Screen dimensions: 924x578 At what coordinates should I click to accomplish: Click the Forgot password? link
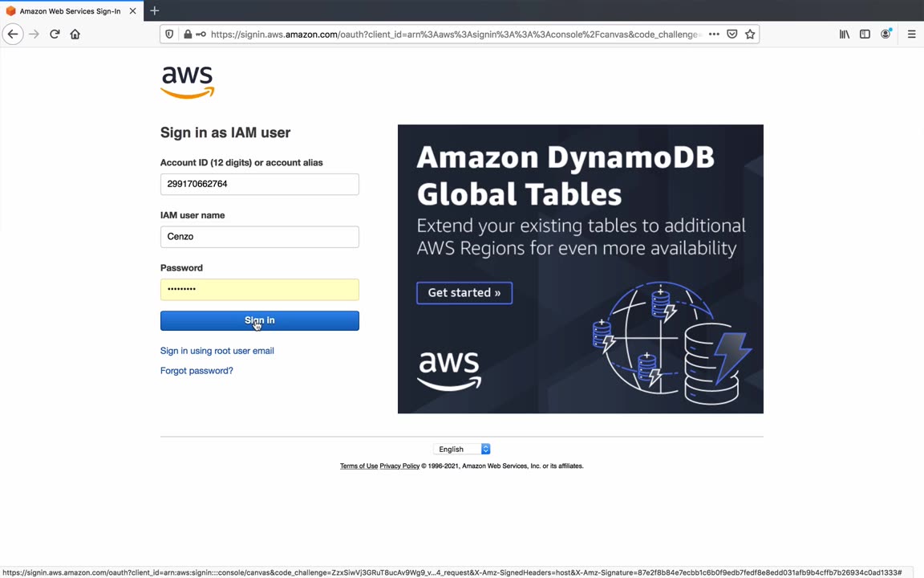click(197, 371)
